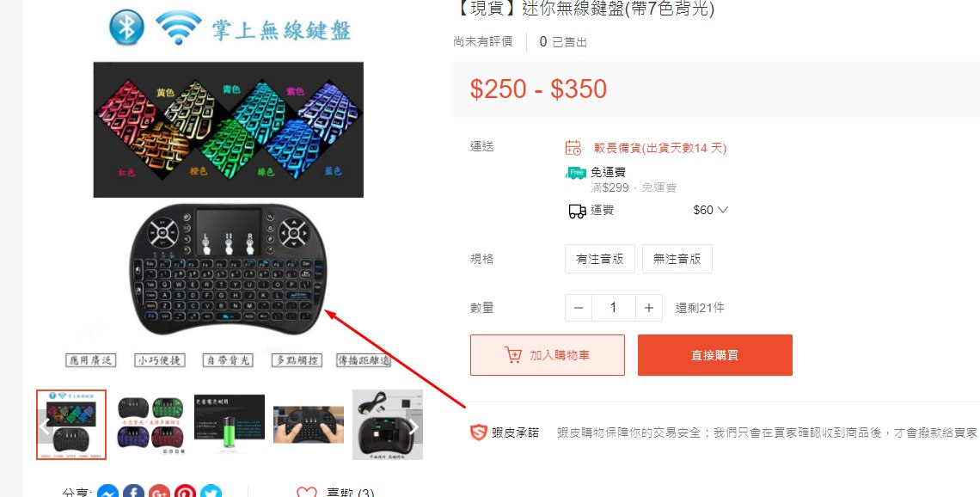This screenshot has width=980, height=497.
Task: Decrease quantity with minus button
Action: 579,308
